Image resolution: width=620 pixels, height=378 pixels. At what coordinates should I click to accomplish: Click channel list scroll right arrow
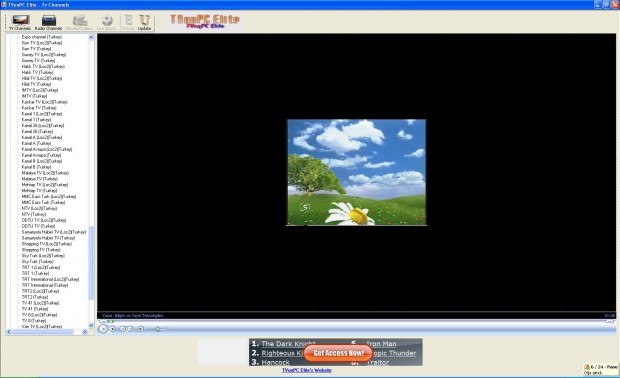(85, 332)
